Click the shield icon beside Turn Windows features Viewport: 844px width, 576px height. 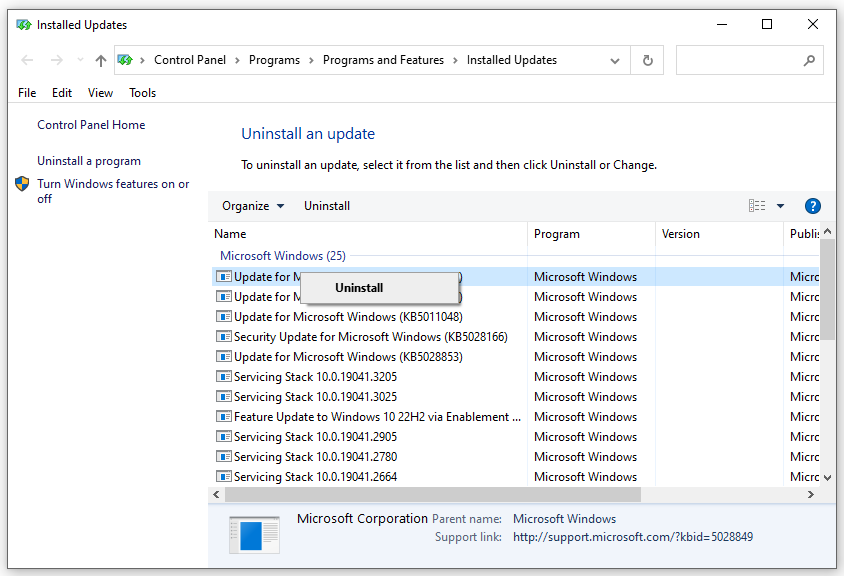click(22, 183)
